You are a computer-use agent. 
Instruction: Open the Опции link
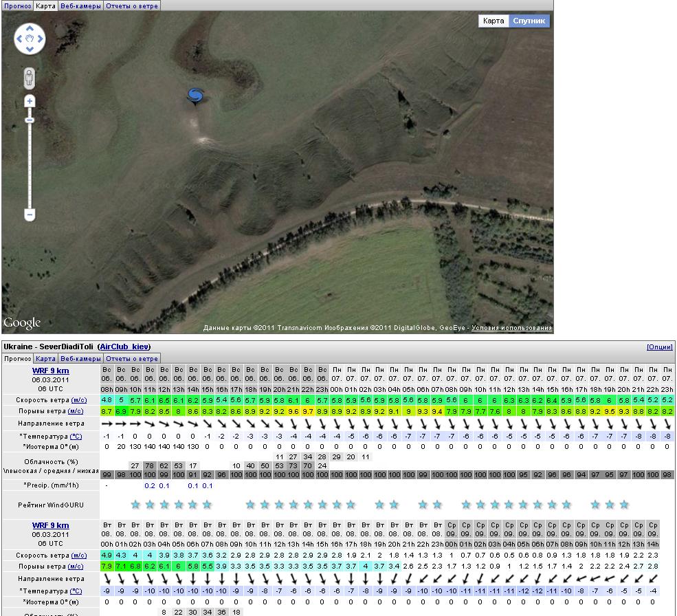click(x=659, y=346)
